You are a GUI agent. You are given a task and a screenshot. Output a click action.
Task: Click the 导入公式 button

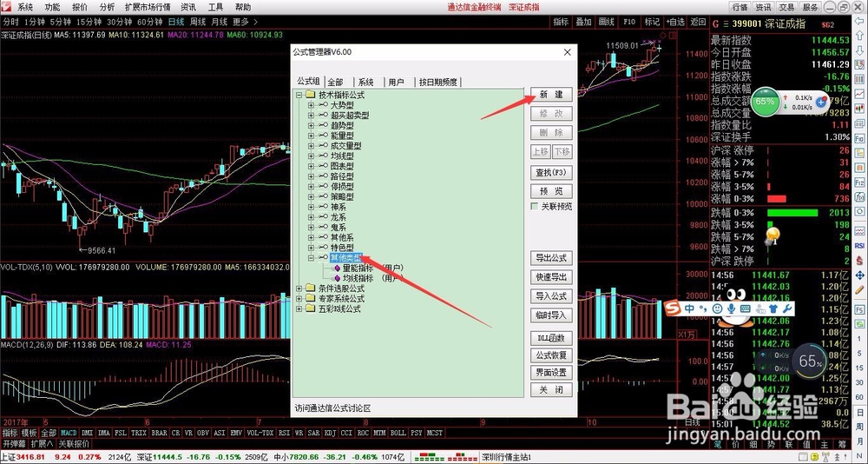551,296
